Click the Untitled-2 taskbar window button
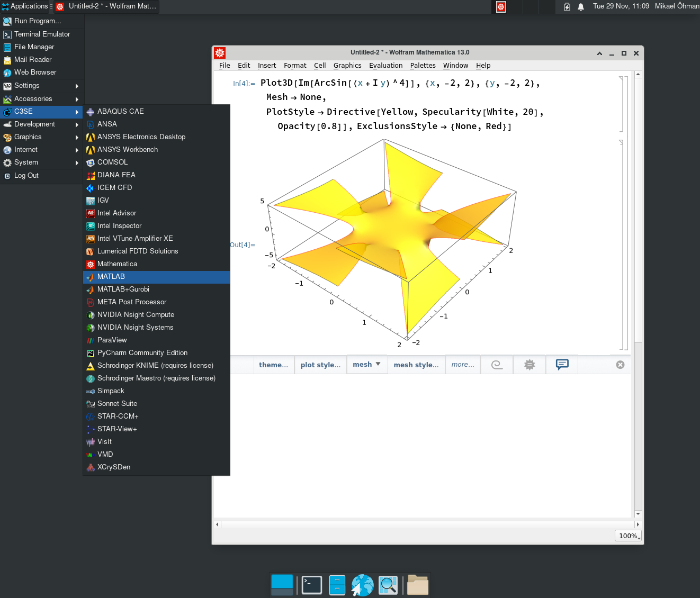The width and height of the screenshot is (700, 598). (x=106, y=6)
